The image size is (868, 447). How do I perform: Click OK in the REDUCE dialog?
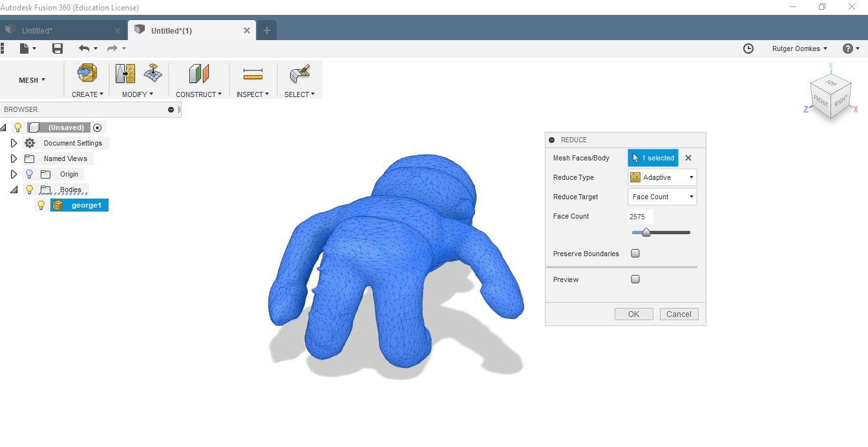[x=633, y=314]
